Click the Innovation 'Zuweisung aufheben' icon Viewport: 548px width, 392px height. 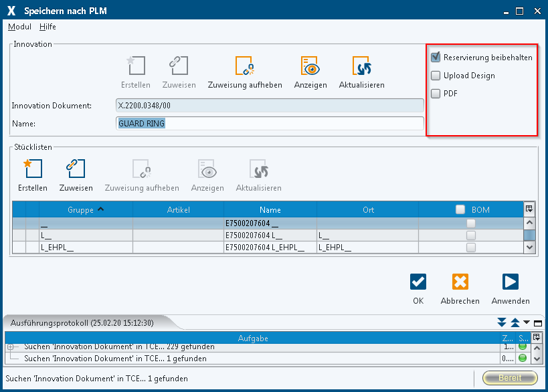point(244,66)
